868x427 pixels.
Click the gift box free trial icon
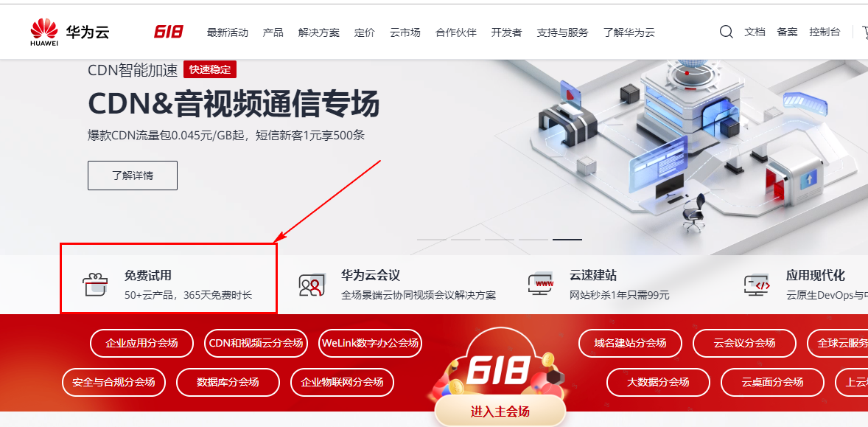94,284
